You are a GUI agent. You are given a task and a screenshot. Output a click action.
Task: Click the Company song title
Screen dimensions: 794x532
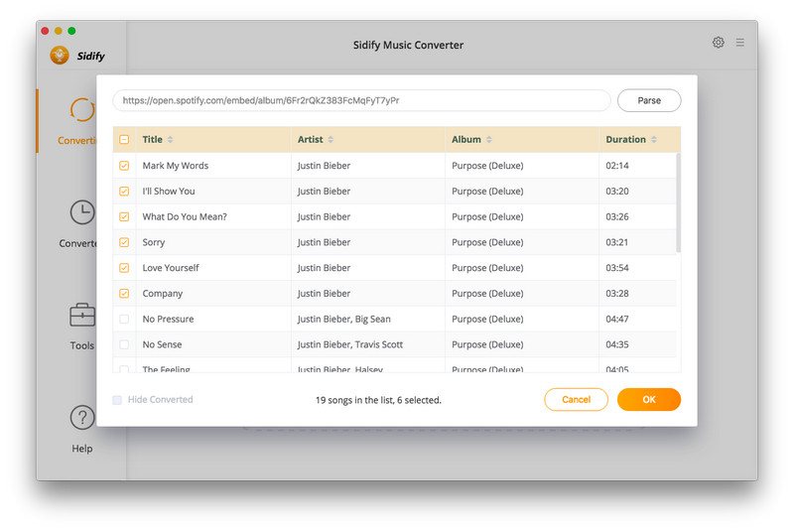coord(163,294)
